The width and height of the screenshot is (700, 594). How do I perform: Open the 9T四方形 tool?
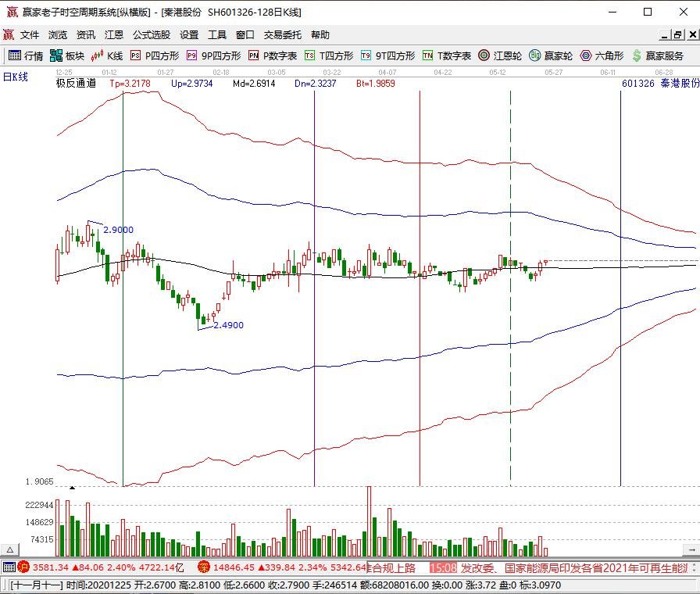(388, 55)
